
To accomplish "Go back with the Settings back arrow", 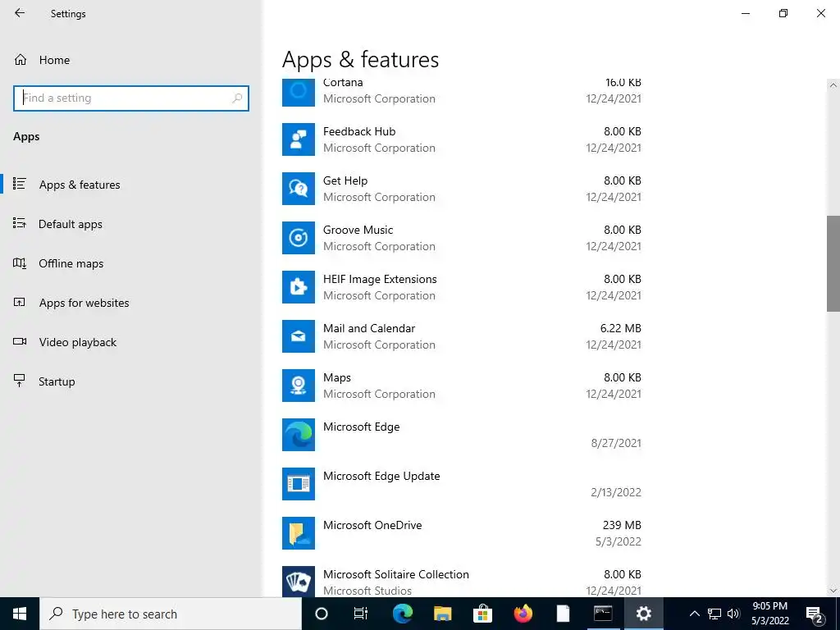I will pos(20,13).
